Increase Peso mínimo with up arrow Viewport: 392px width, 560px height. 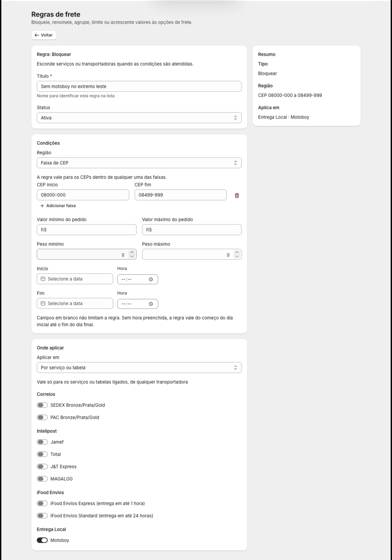[132, 252]
